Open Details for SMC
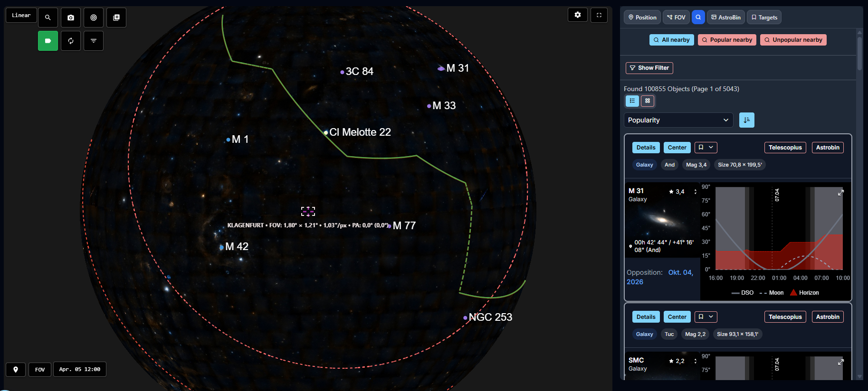 (x=646, y=317)
